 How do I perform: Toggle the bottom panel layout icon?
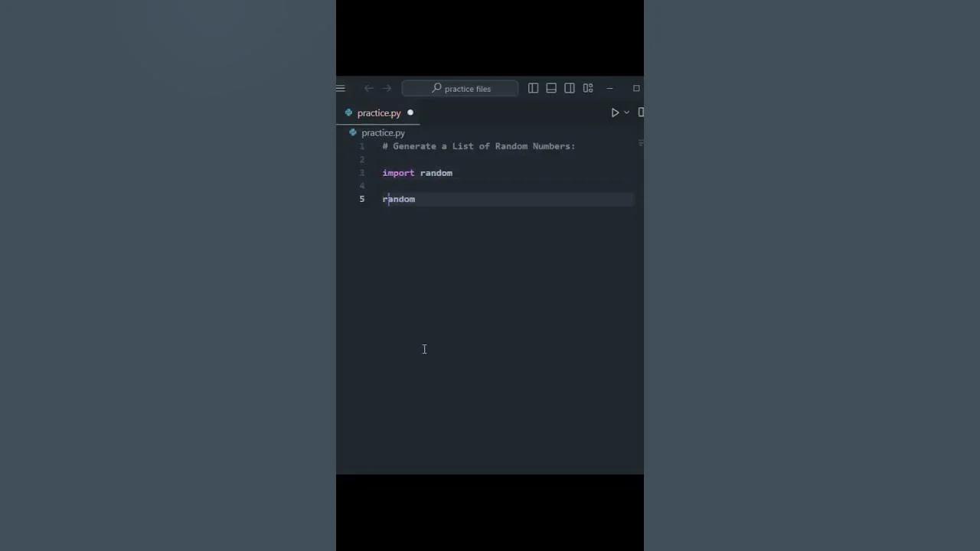[x=551, y=89]
